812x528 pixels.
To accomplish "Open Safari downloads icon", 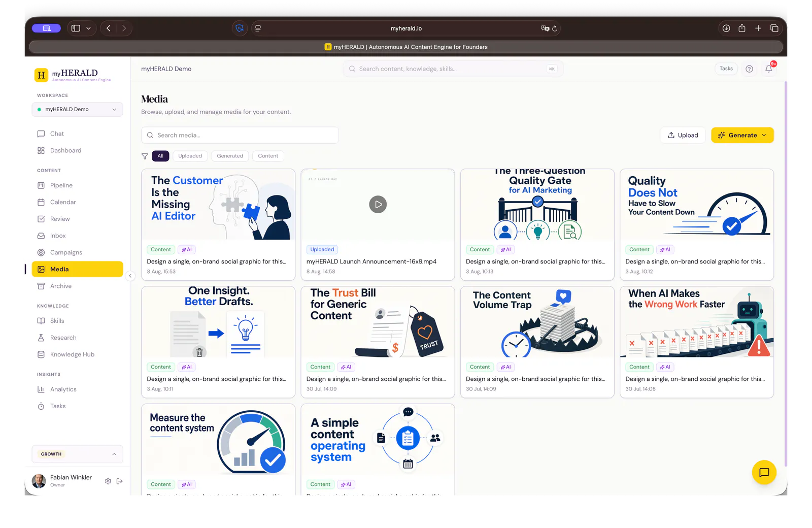I will pos(726,28).
